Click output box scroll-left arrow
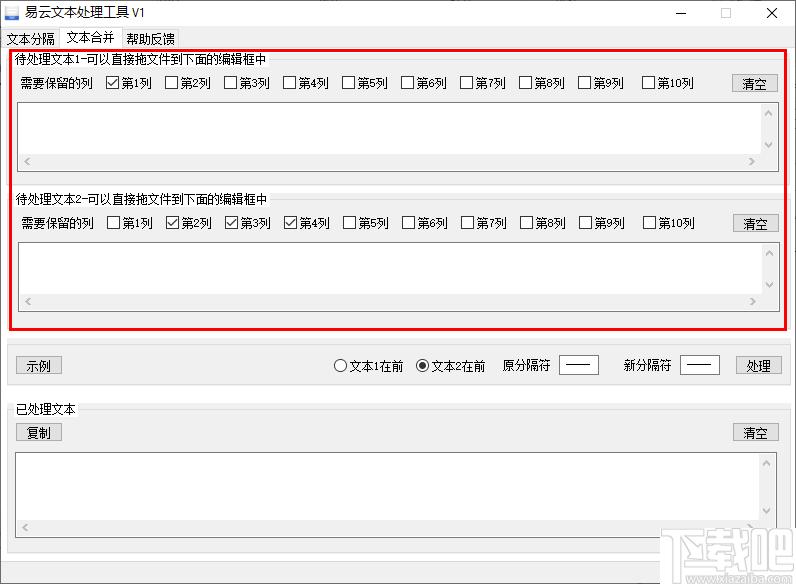The image size is (796, 584). pyautogui.click(x=25, y=528)
